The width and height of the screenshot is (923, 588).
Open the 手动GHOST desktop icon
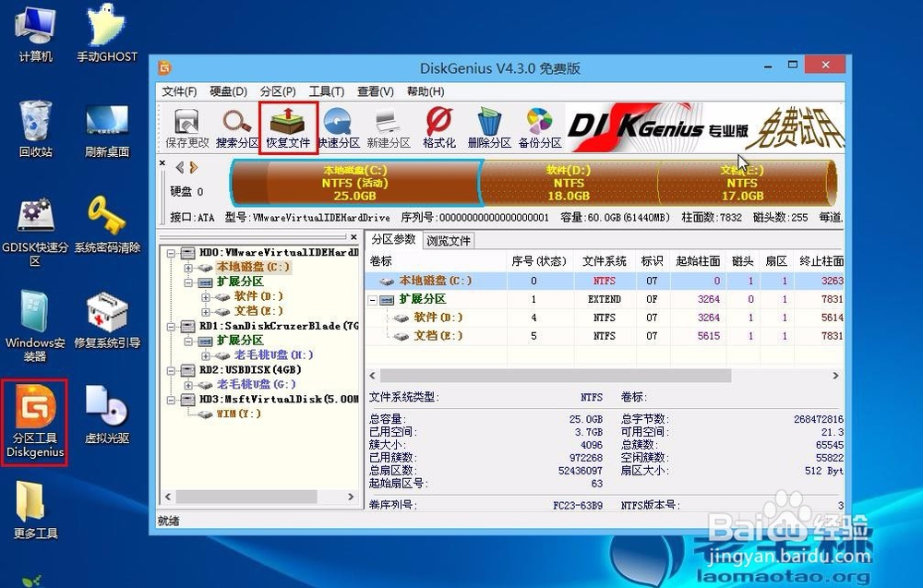pos(106,33)
